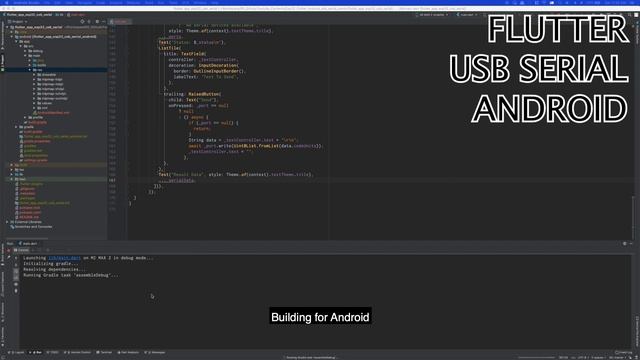Open the Dart Analysis tool window
The width and height of the screenshot is (640, 360).
128,352
